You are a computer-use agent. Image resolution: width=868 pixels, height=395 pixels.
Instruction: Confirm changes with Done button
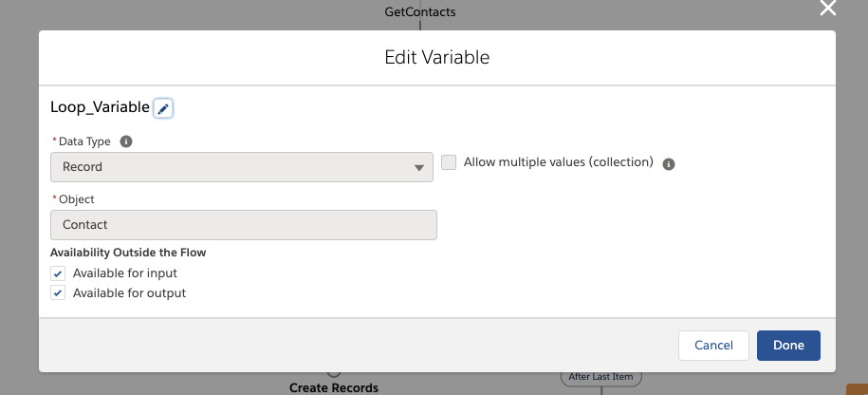pos(788,346)
